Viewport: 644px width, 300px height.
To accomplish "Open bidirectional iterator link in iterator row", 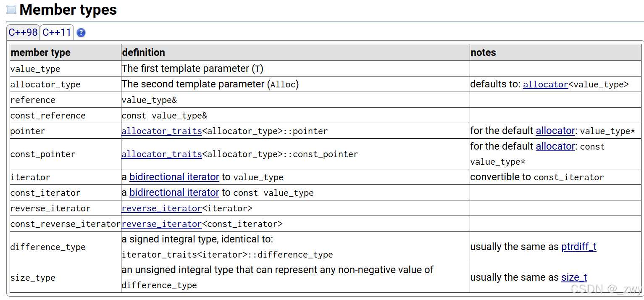I will click(174, 177).
